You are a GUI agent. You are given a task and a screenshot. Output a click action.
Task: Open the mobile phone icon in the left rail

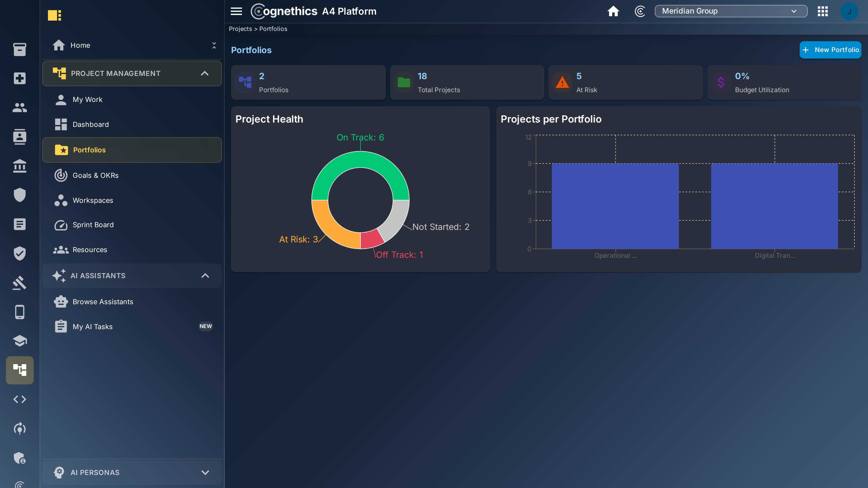20,312
